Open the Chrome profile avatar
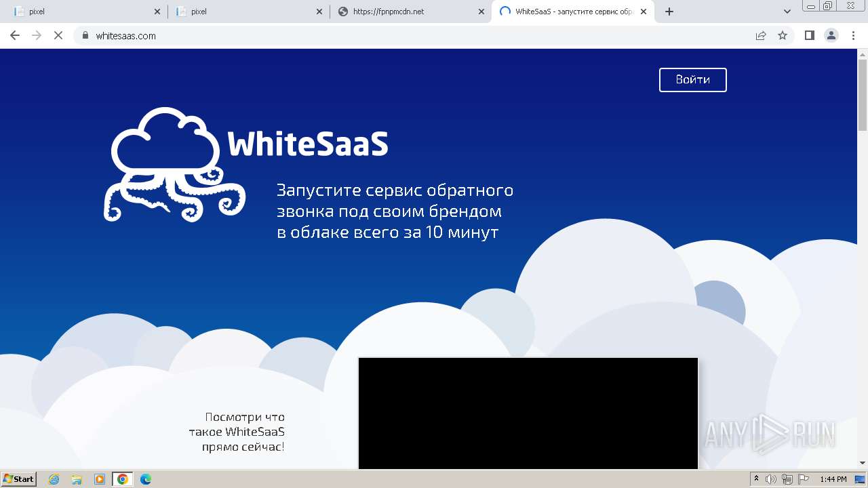 831,35
